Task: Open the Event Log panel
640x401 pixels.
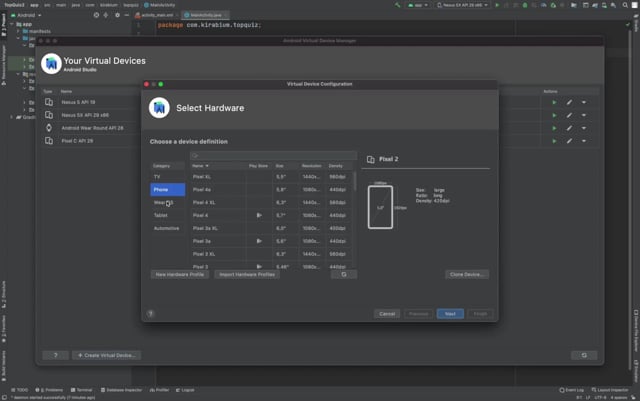Action: pyautogui.click(x=571, y=390)
